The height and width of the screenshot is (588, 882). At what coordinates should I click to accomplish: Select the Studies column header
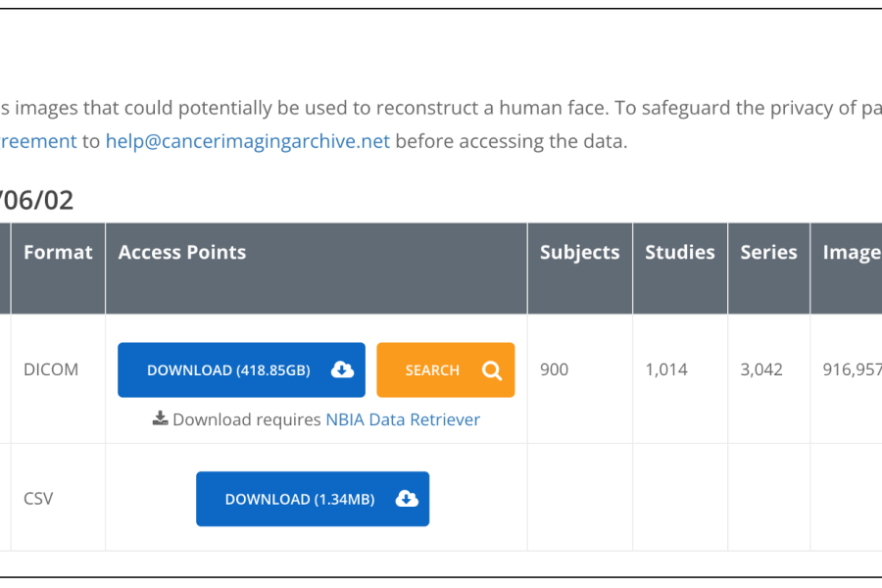(680, 252)
